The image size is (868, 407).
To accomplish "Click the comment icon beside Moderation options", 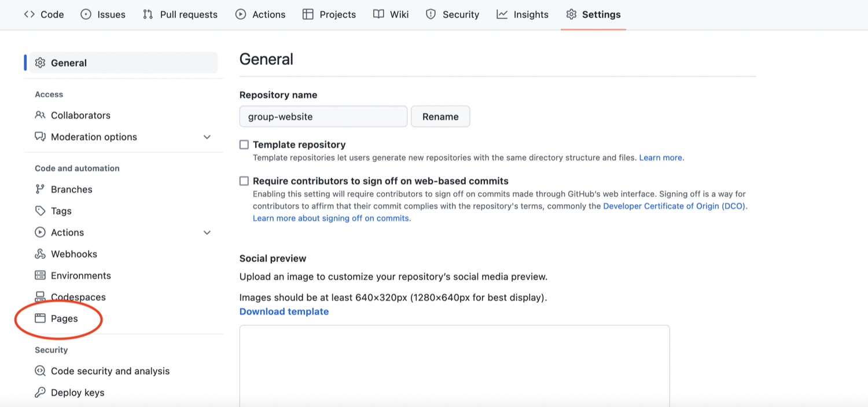I will coord(40,137).
